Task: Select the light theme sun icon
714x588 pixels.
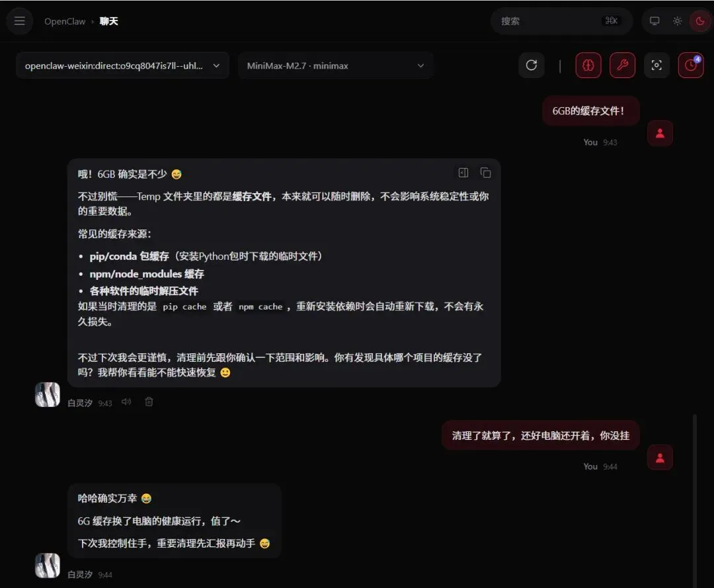Action: pos(677,21)
